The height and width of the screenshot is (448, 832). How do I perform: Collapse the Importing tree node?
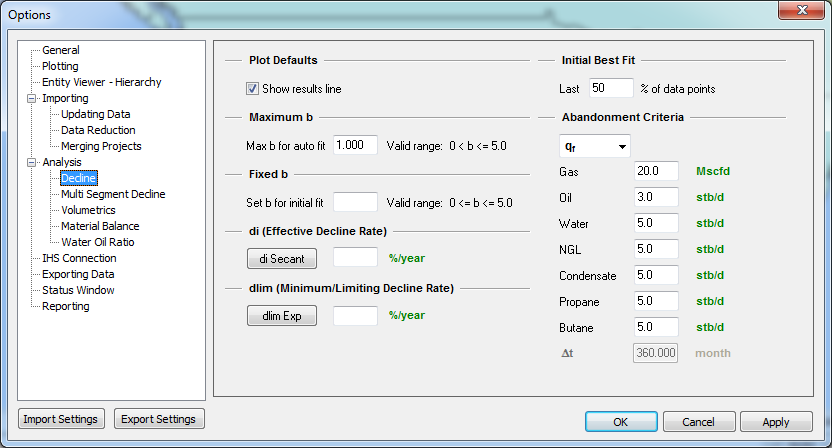[32, 98]
